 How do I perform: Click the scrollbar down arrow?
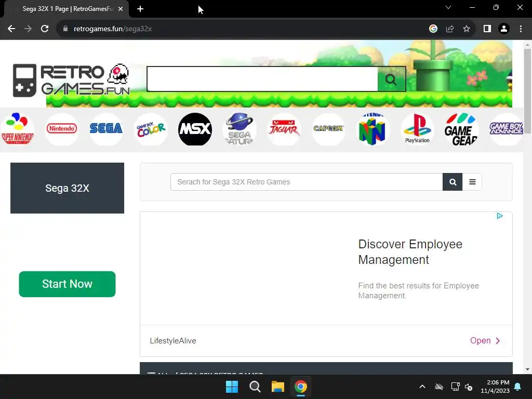click(x=527, y=369)
